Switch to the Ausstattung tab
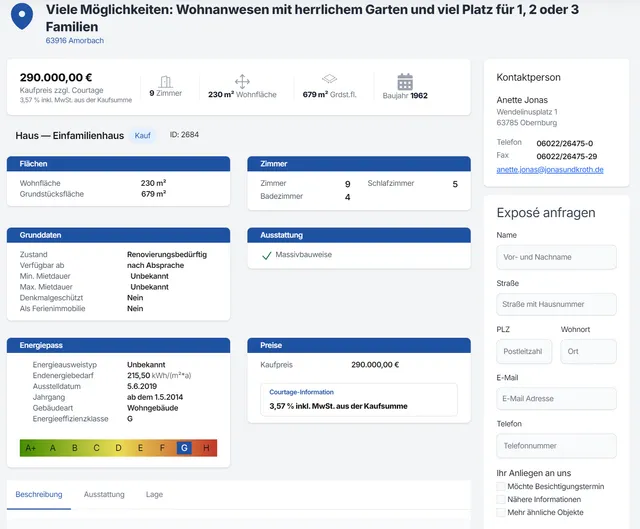The image size is (640, 529). point(104,494)
